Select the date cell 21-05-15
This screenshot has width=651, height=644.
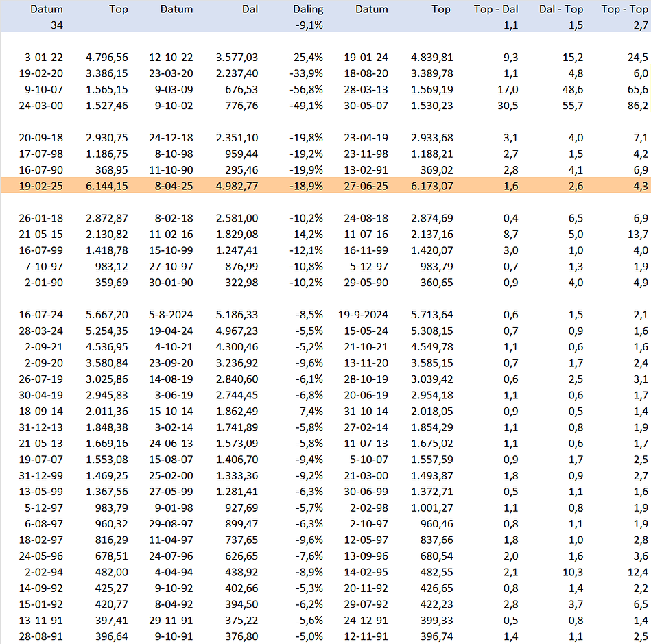point(40,235)
